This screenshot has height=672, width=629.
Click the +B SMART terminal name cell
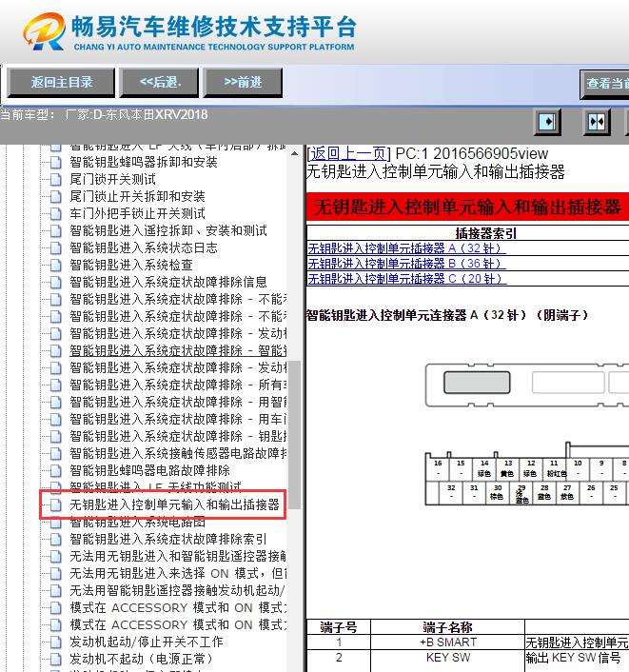tap(448, 642)
